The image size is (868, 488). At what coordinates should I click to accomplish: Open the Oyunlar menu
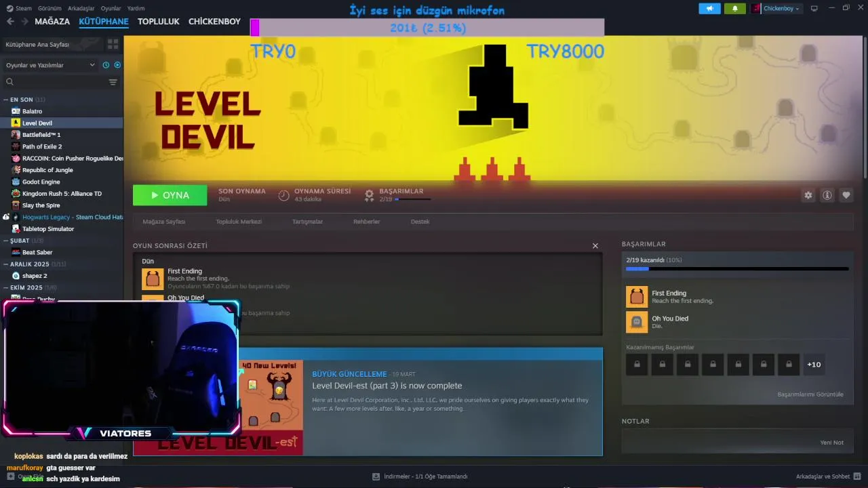click(111, 8)
